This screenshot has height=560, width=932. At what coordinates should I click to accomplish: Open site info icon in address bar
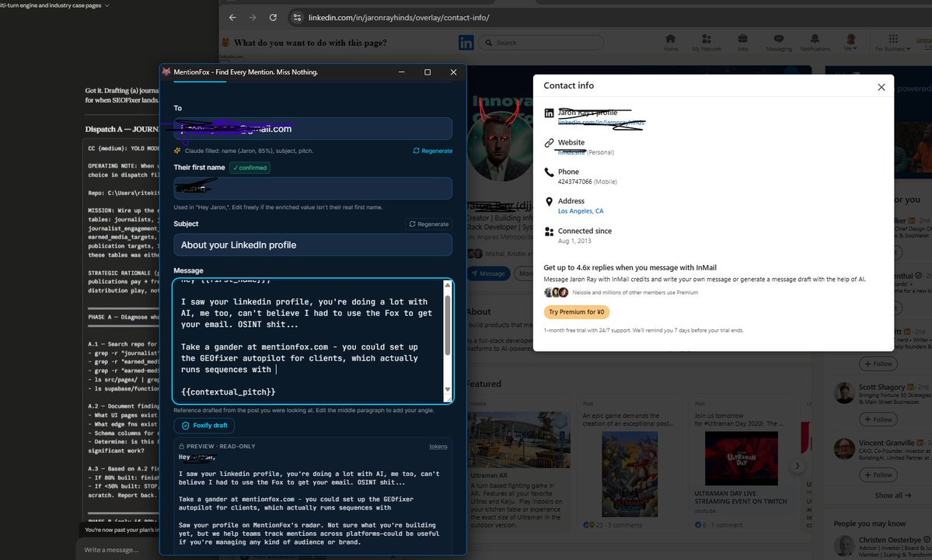pos(297,18)
